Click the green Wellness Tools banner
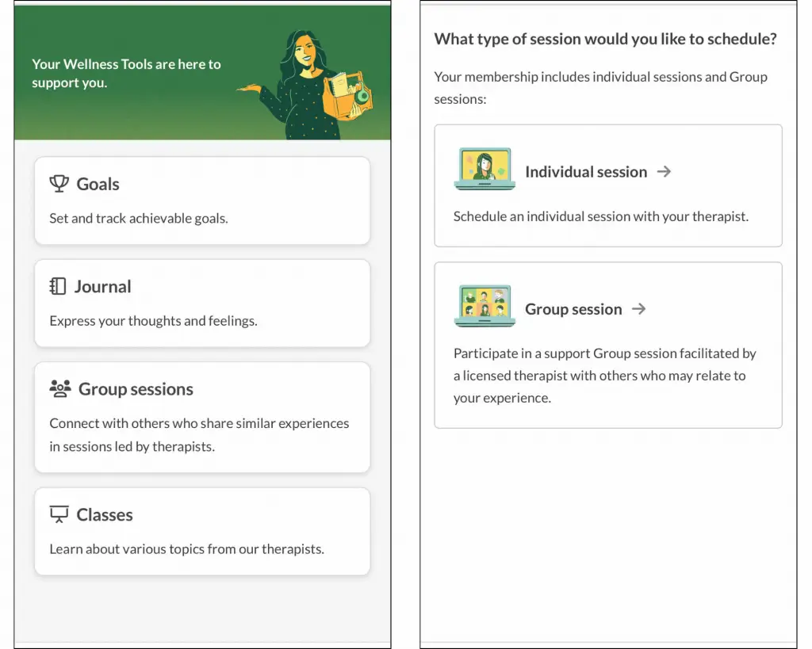The image size is (812, 649). pyautogui.click(x=202, y=71)
